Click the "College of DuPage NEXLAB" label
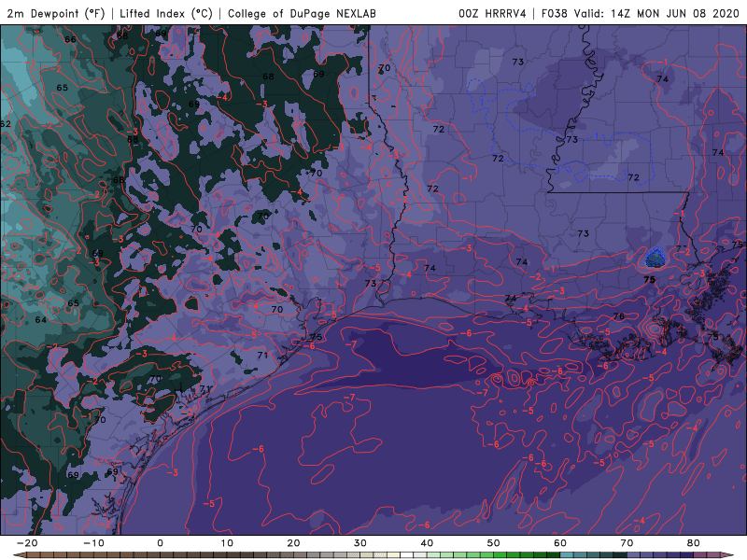 [x=302, y=13]
